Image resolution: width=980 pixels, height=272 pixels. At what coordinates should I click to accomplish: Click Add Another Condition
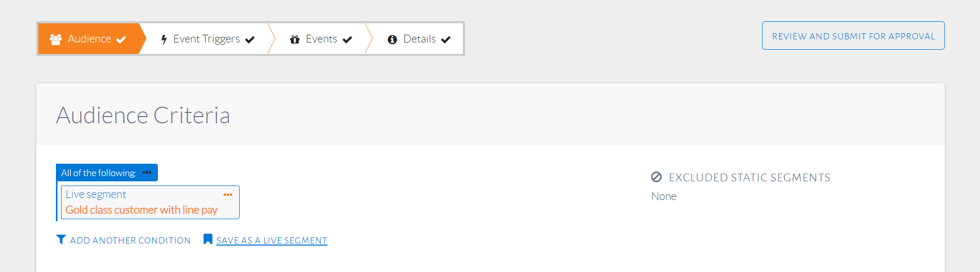pos(130,240)
